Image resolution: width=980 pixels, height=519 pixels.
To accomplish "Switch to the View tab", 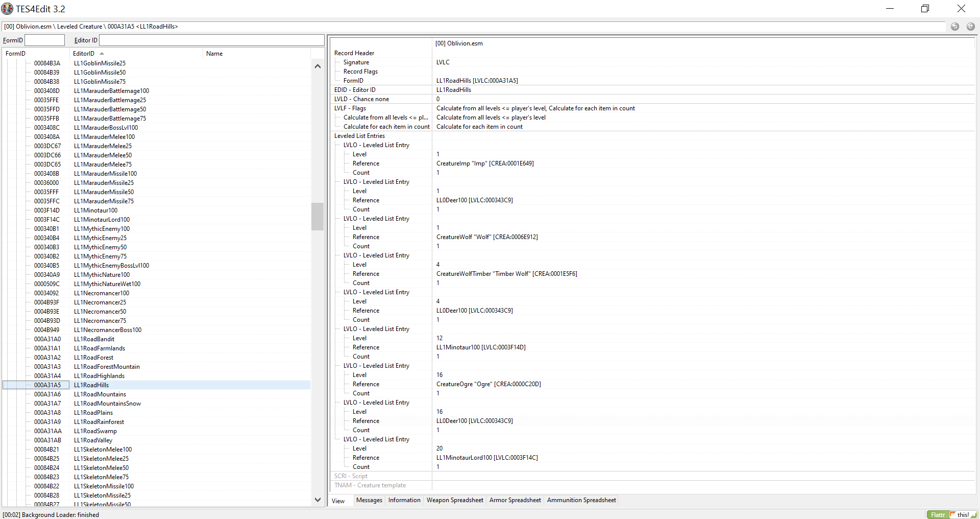I will [338, 501].
